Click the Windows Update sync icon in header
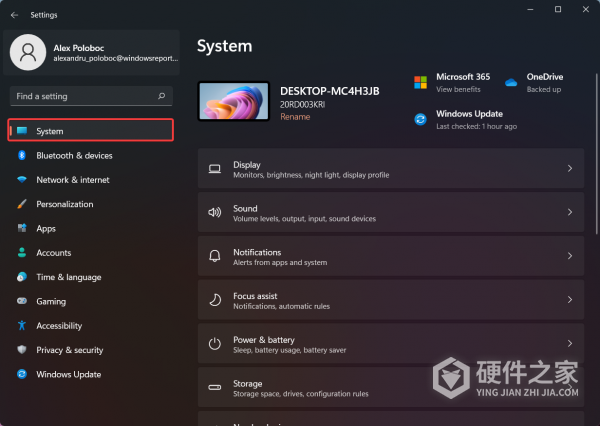 click(421, 120)
